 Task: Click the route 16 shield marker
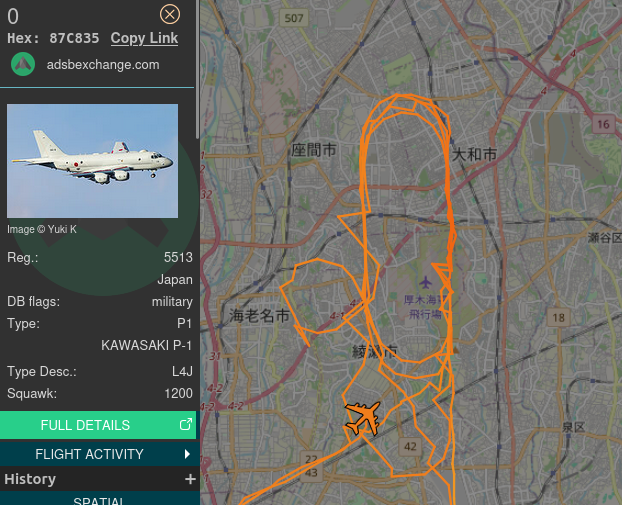tap(603, 124)
